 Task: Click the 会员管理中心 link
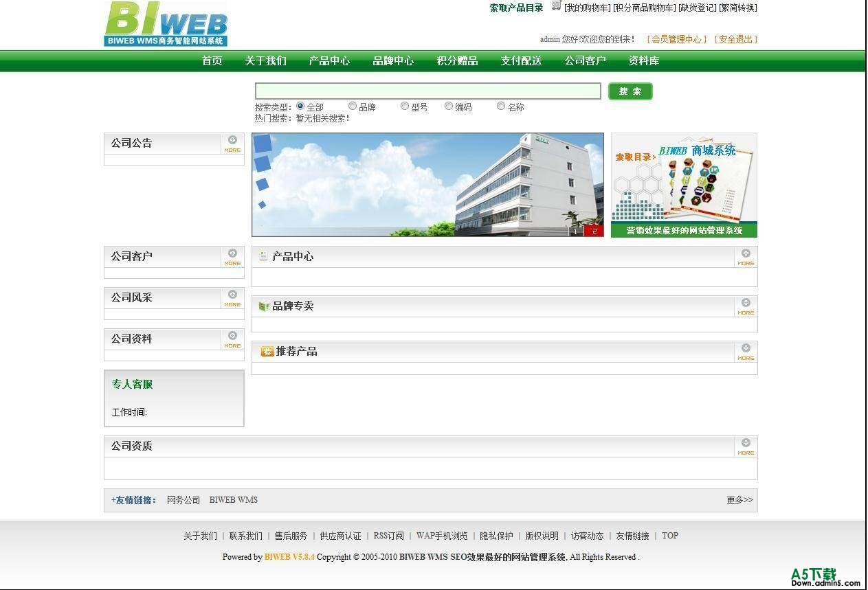[677, 40]
